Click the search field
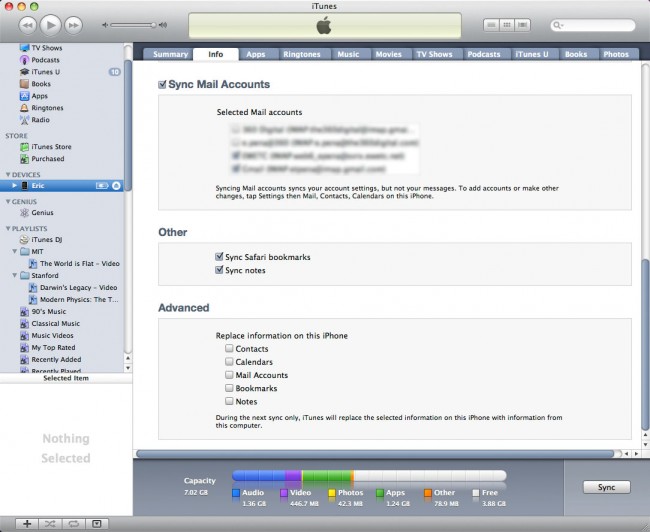Viewport: 650px width, 532px height. pos(593,25)
